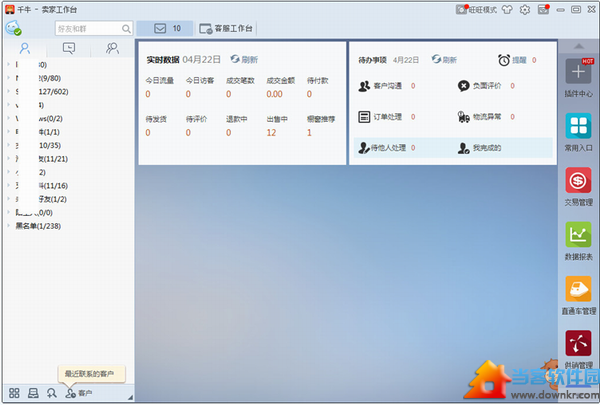The height and width of the screenshot is (405, 600).
Task: Open the skin (shirt) icon in title bar
Action: point(507,10)
